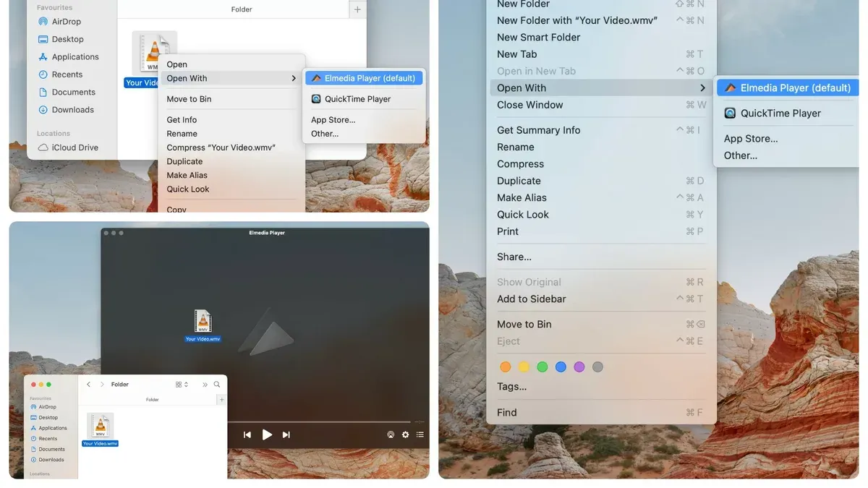Viewport: 868px width, 488px height.
Task: Select Get Info in the top-left context menu
Action: click(182, 120)
